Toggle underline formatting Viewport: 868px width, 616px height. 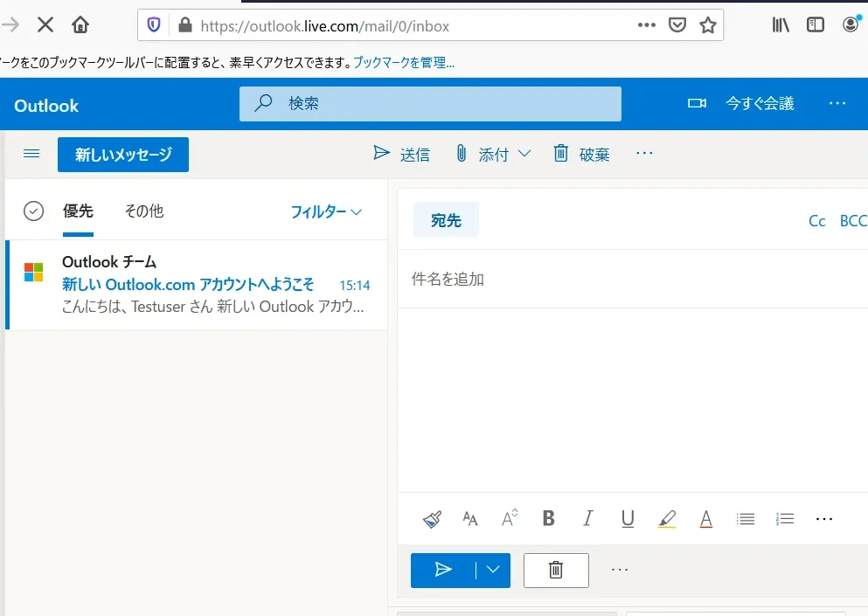[628, 519]
